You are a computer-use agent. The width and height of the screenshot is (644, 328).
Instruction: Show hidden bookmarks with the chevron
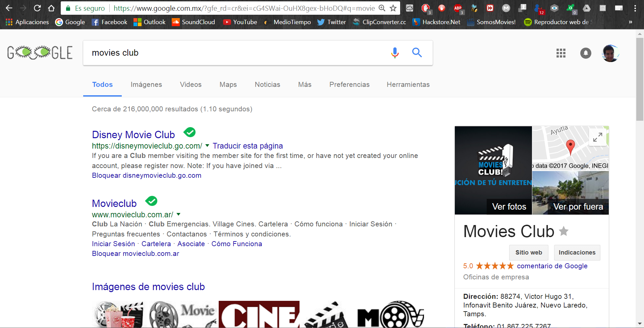point(630,22)
